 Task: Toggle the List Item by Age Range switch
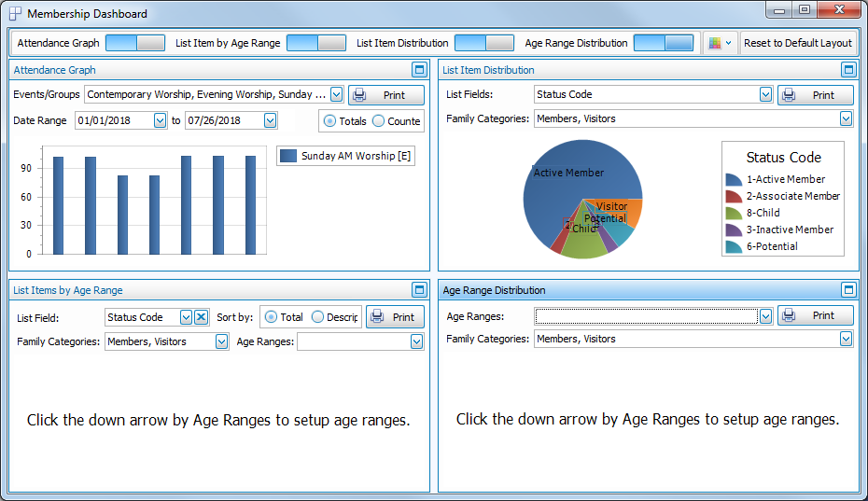click(x=316, y=43)
